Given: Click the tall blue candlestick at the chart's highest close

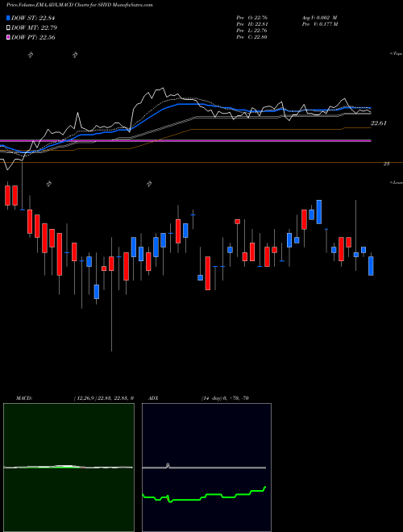Looking at the screenshot, I should coord(319,212).
